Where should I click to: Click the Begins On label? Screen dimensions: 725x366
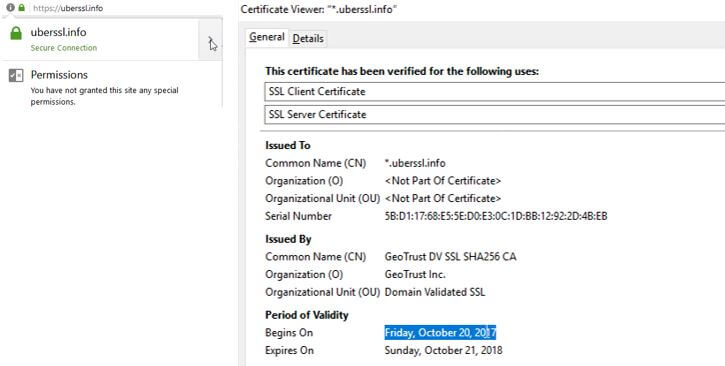point(289,332)
